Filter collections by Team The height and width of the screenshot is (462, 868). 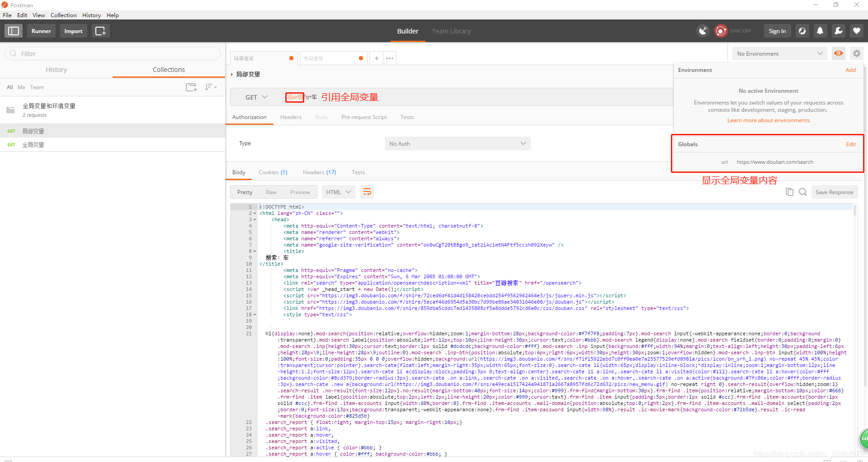pyautogui.click(x=37, y=87)
